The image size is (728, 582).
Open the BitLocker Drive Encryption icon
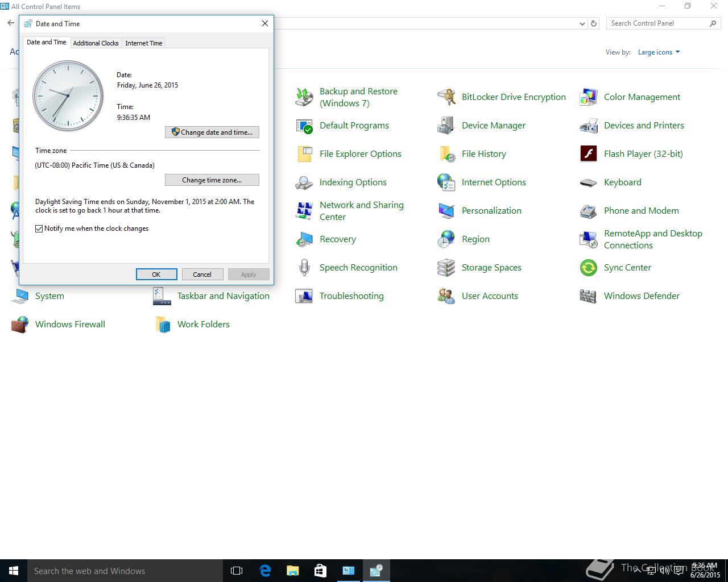coord(446,97)
